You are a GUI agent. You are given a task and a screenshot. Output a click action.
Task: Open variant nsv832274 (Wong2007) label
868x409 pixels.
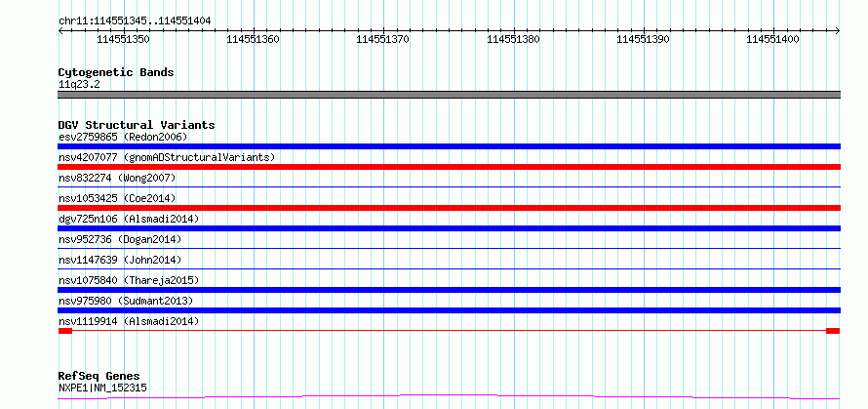[x=117, y=178]
